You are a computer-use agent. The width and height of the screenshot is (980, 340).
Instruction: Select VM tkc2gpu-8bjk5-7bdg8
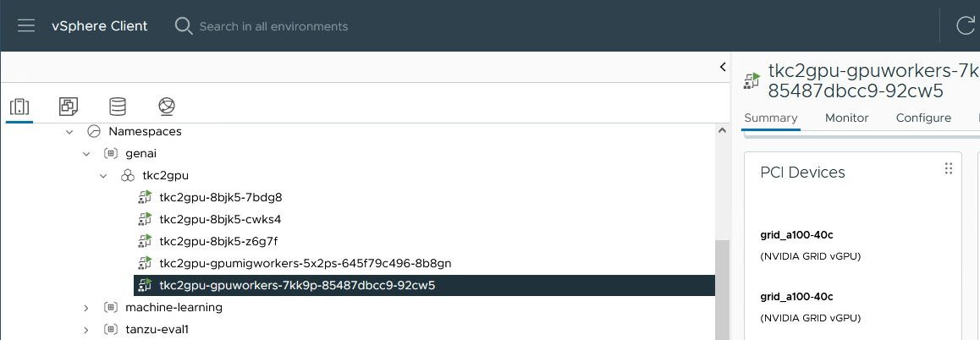pos(220,197)
